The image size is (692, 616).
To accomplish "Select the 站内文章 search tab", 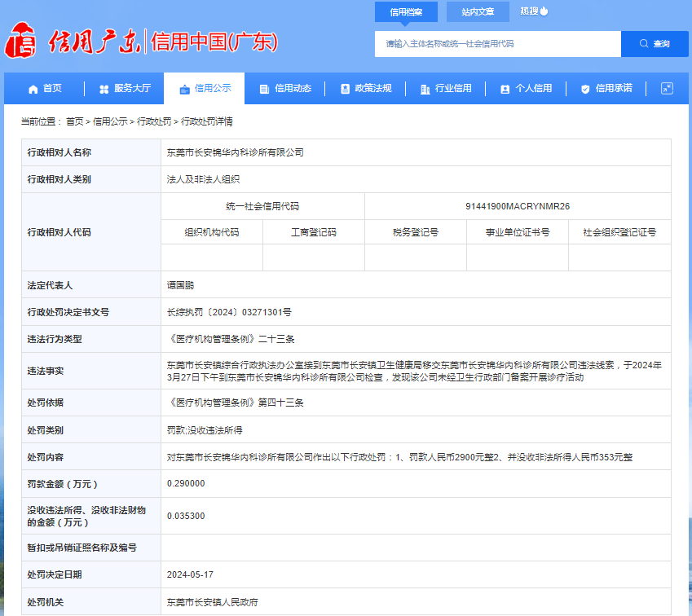I will [478, 11].
